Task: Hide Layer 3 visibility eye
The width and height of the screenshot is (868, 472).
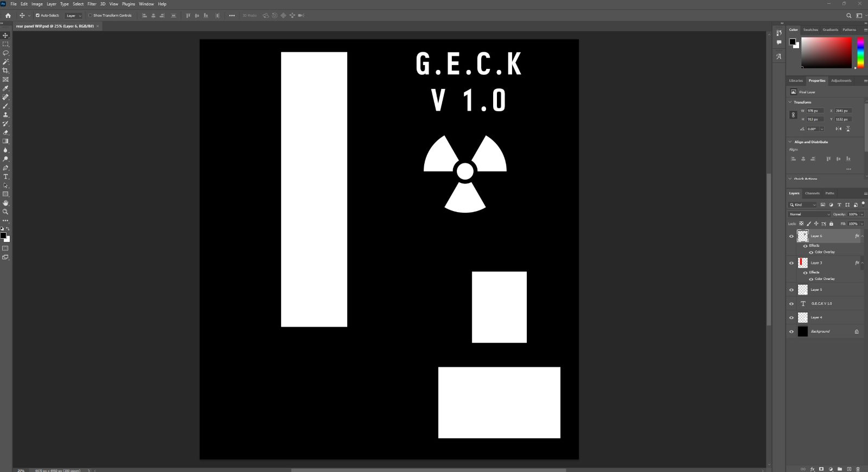Action: click(791, 263)
